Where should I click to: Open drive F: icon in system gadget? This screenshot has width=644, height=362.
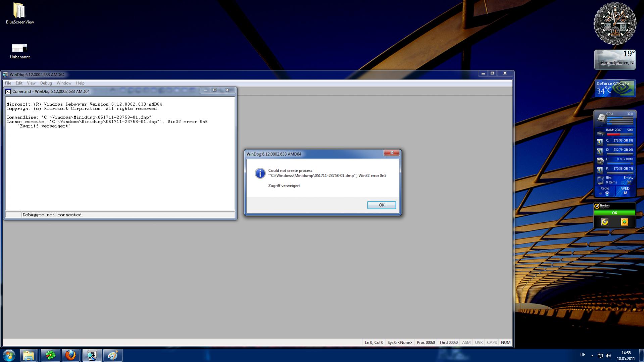(600, 170)
